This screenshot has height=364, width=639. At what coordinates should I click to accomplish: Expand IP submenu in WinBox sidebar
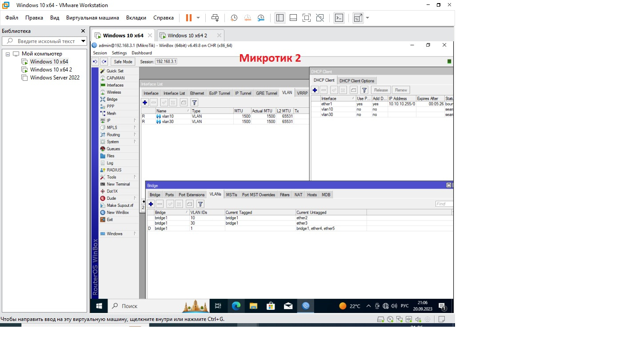click(x=135, y=121)
